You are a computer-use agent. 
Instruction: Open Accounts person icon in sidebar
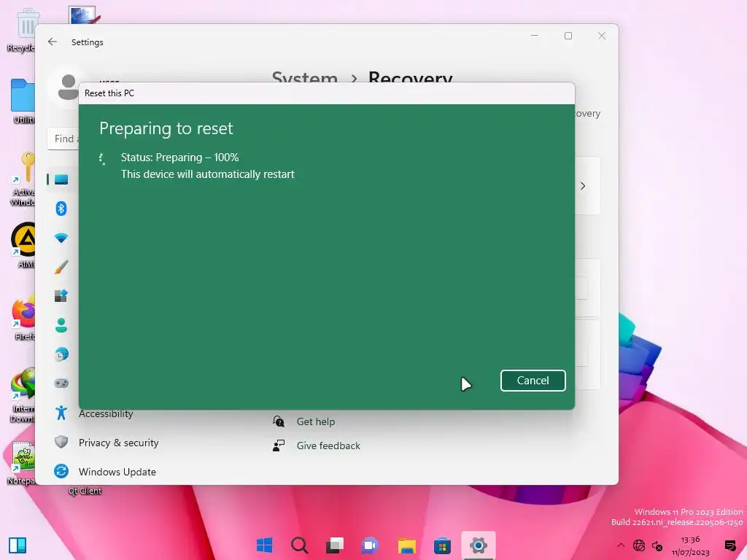[61, 325]
